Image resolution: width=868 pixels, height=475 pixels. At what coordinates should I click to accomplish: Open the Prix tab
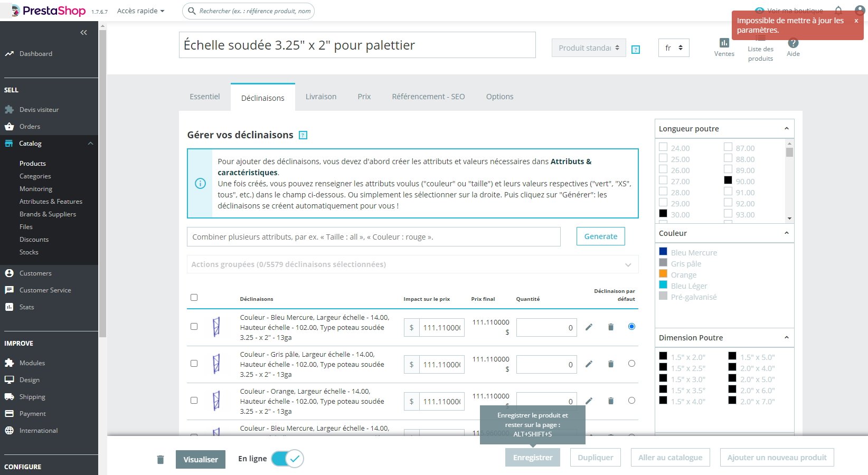coord(364,97)
